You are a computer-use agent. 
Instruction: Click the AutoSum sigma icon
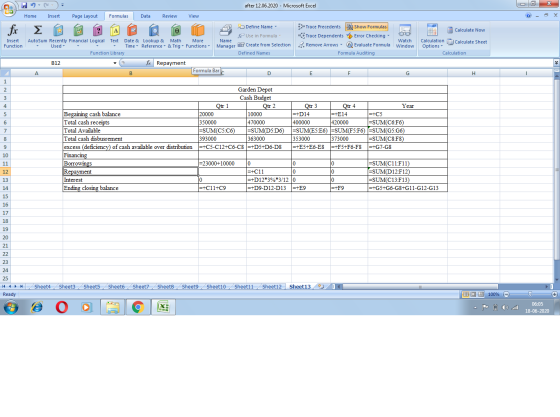point(38,30)
